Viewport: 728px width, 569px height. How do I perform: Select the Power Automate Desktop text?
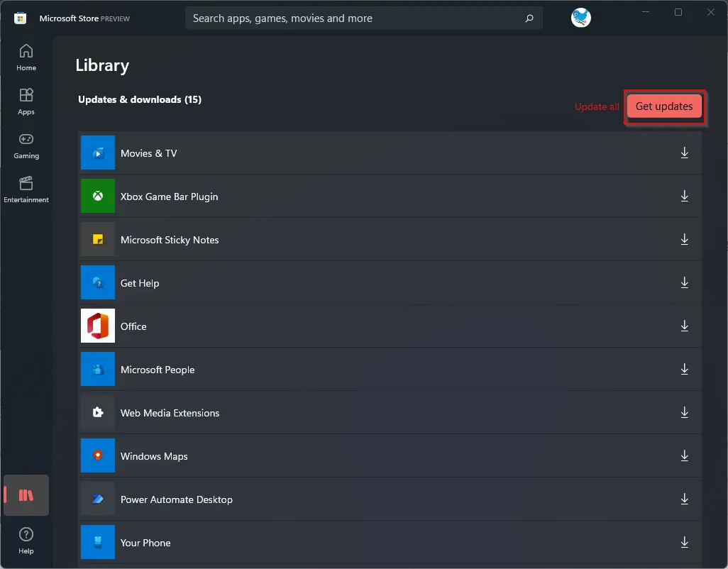(177, 500)
